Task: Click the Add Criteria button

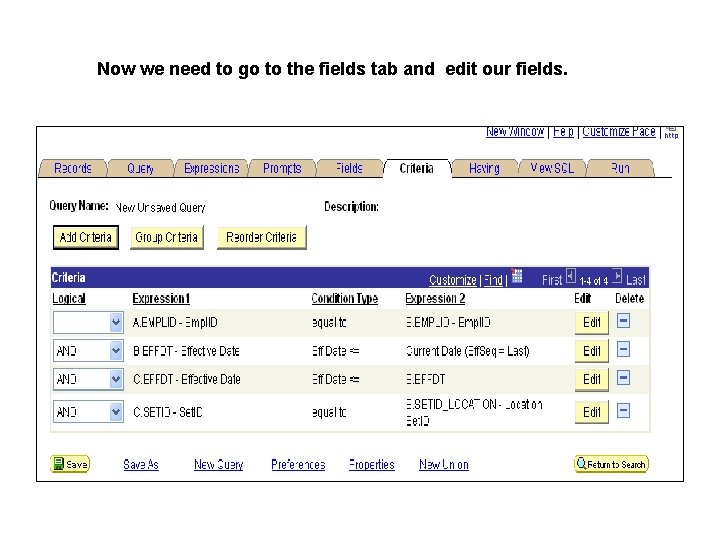Action: [86, 237]
